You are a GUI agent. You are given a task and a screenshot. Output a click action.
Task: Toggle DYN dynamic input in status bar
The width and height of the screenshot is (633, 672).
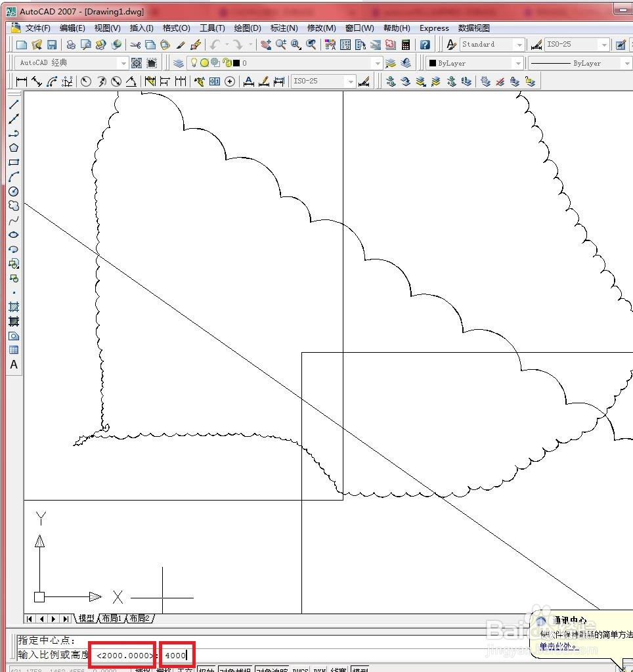(x=320, y=669)
